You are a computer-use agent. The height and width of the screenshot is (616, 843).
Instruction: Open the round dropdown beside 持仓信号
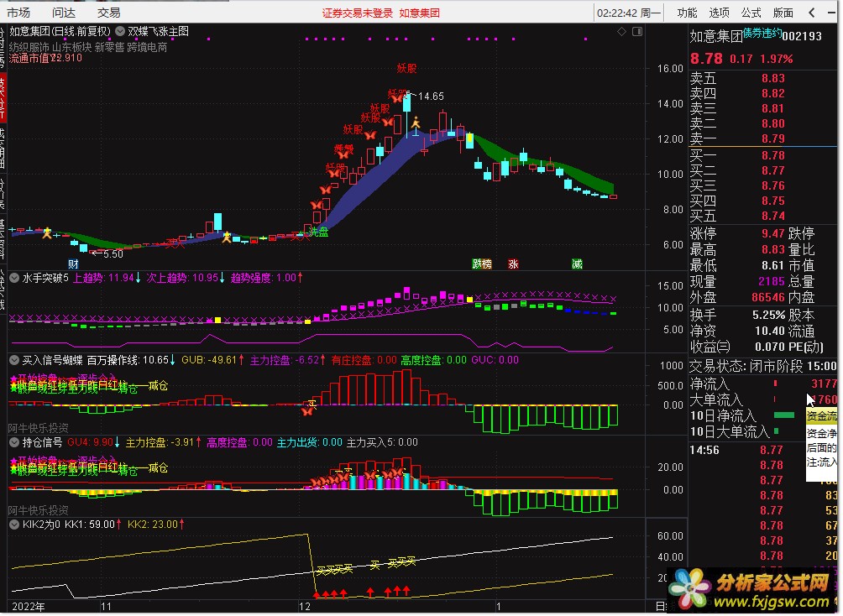[x=14, y=442]
